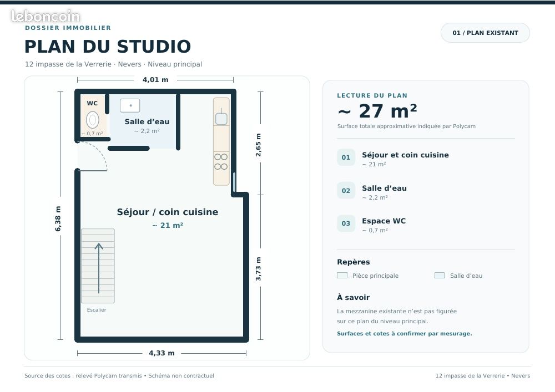
Task: Select the rectangular drain fixture in Salle d'eau room
Action: [x=130, y=105]
